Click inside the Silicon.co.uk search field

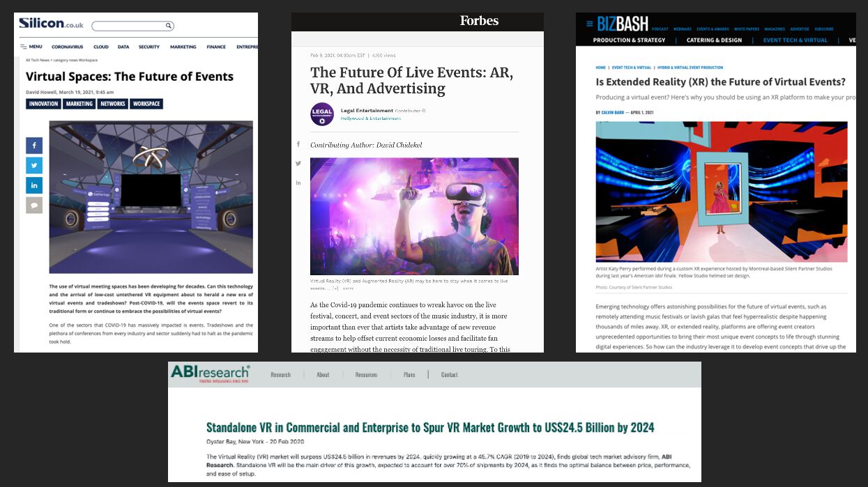(129, 26)
